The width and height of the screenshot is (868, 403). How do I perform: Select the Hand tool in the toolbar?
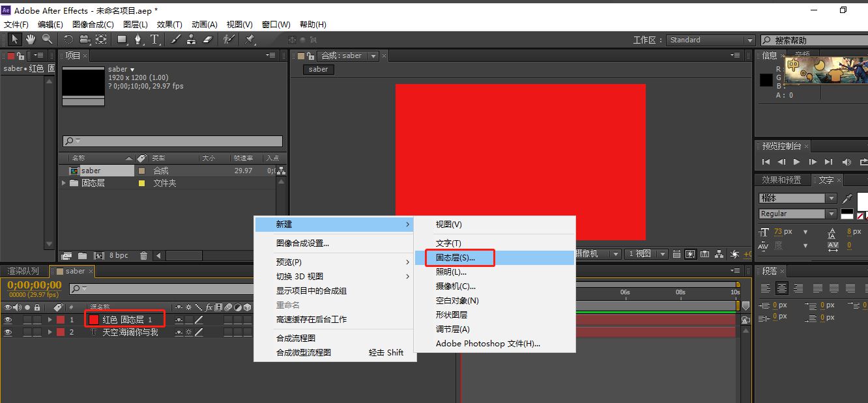coord(30,39)
